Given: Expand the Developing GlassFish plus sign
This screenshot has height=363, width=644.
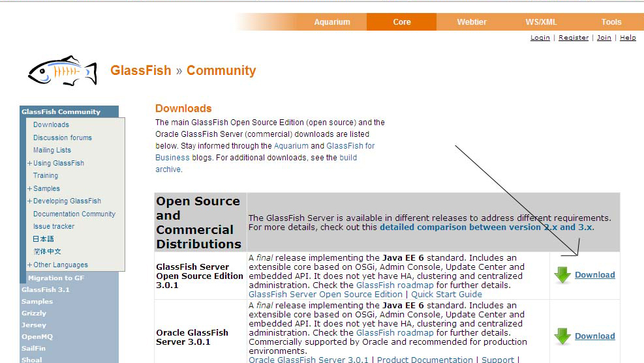Looking at the screenshot, I should tap(29, 201).
